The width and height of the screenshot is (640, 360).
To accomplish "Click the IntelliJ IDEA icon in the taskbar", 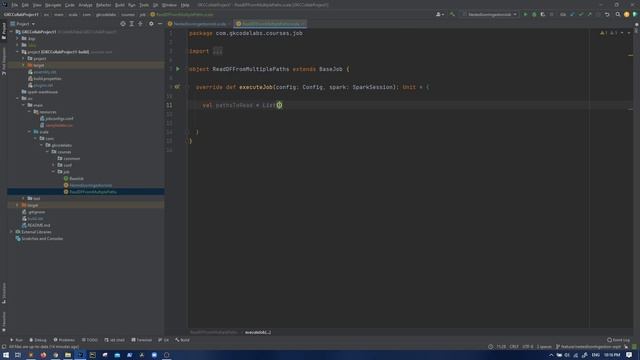I will pyautogui.click(x=80, y=355).
